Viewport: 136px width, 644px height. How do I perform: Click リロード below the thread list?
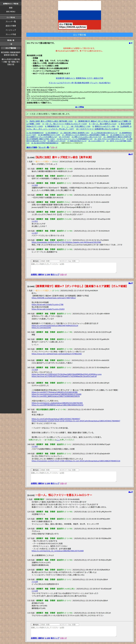54,147
